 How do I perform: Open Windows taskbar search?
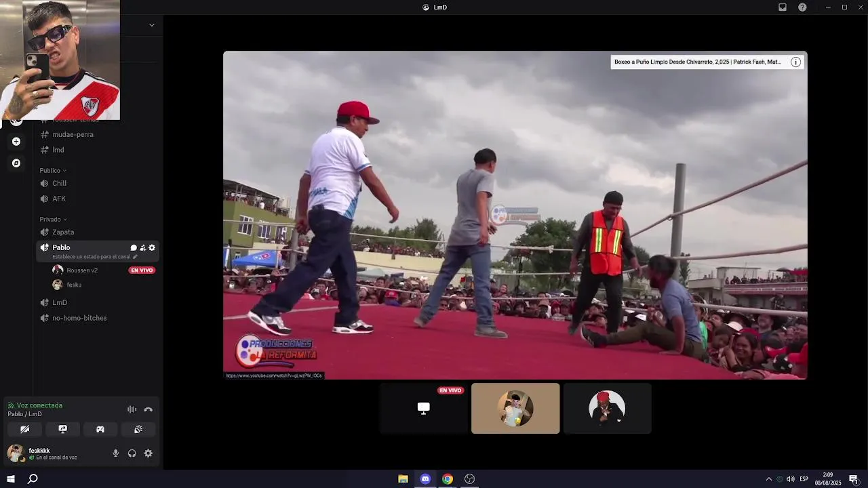pos(33,479)
